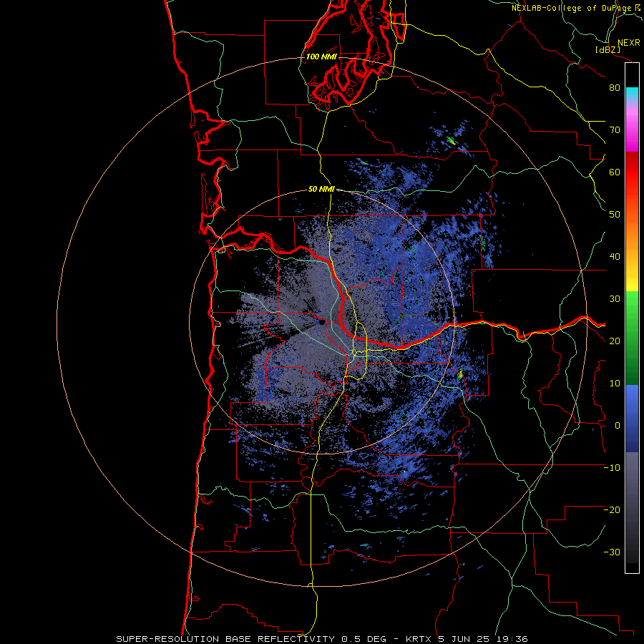This screenshot has height=644, width=644.
Task: Click the 80 dBZ scale value
Action: click(x=615, y=88)
